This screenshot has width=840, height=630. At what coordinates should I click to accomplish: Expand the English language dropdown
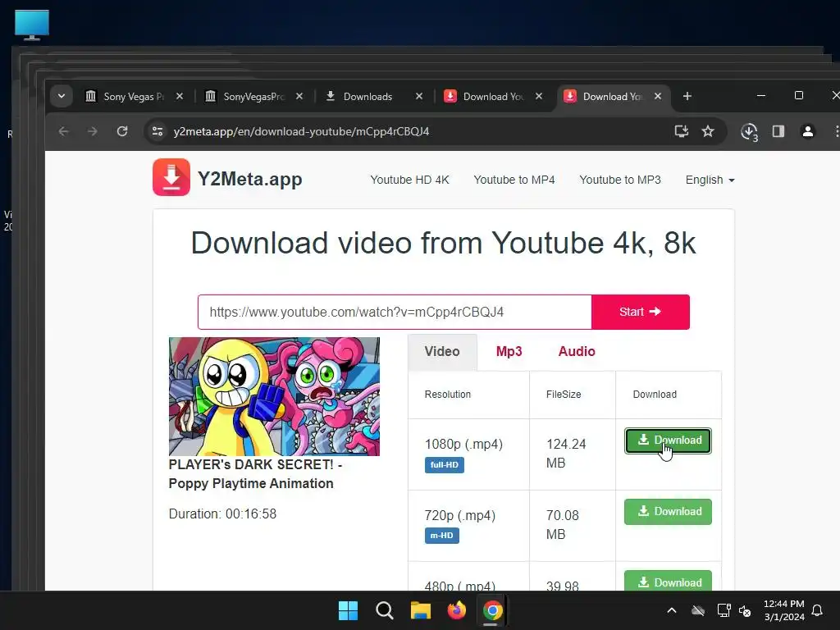click(710, 180)
